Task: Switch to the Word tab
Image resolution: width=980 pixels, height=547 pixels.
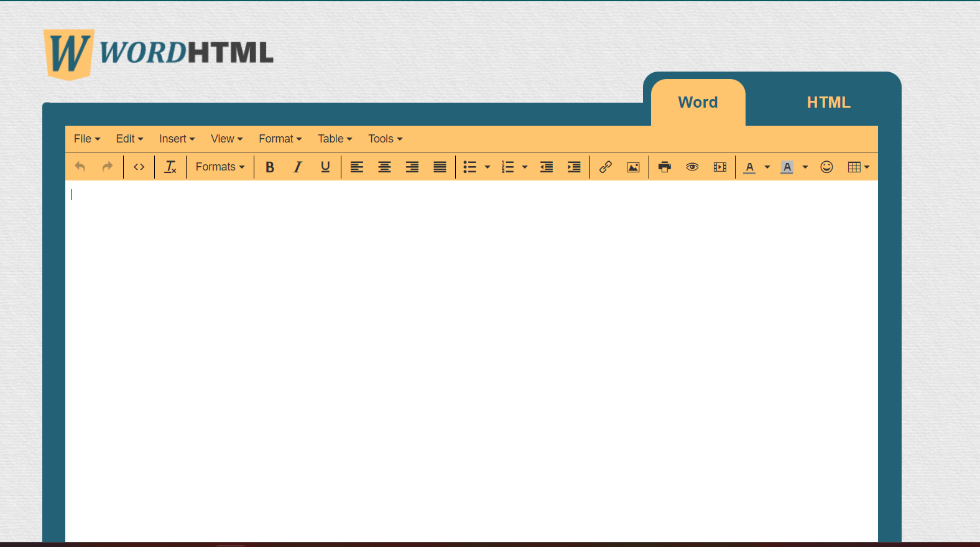Action: [x=698, y=103]
